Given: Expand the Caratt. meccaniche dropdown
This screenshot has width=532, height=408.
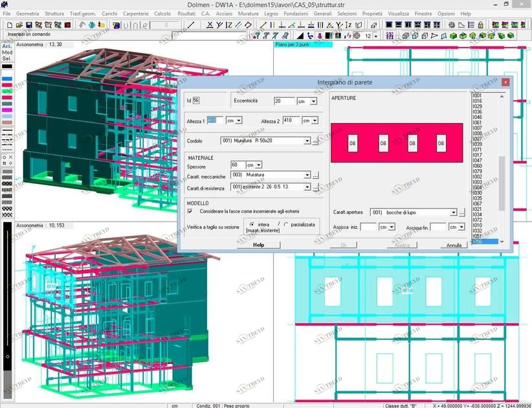Looking at the screenshot, I should 307,175.
